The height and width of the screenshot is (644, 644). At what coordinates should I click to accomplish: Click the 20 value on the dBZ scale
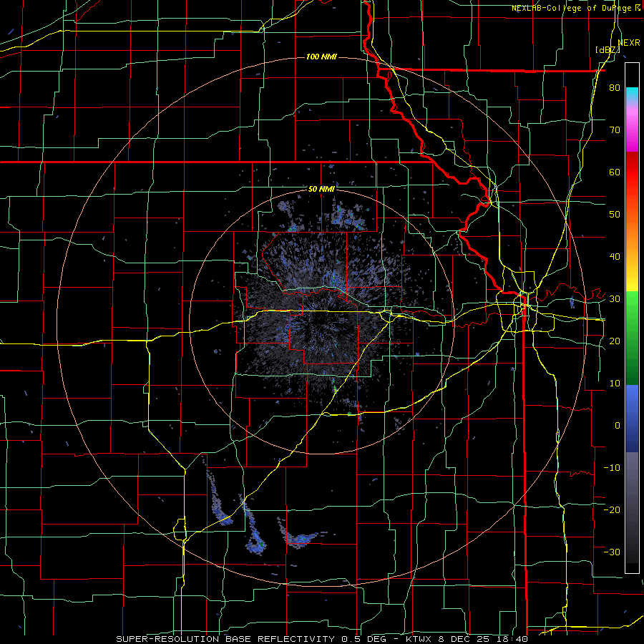point(615,341)
